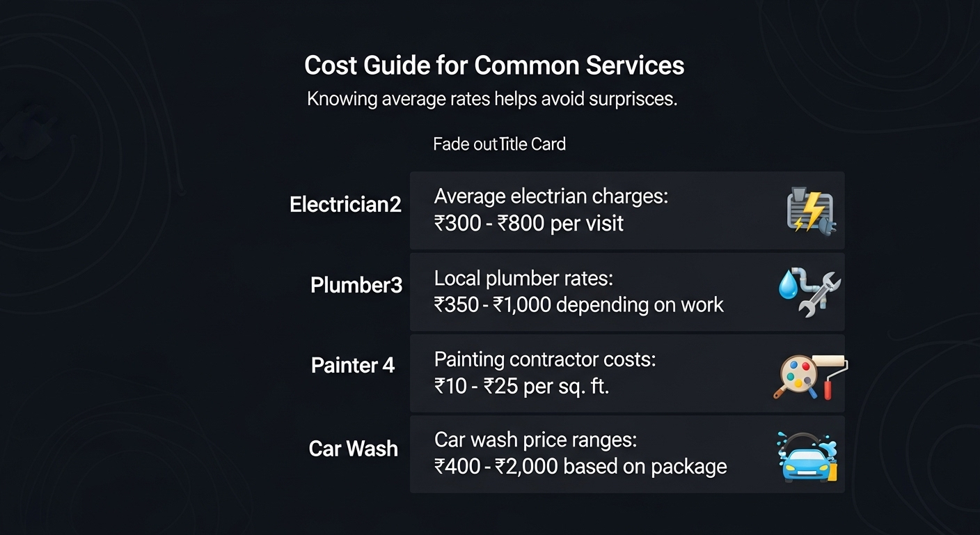Click 'Local plumber rates' text
The height and width of the screenshot is (535, 980).
pyautogui.click(x=523, y=278)
